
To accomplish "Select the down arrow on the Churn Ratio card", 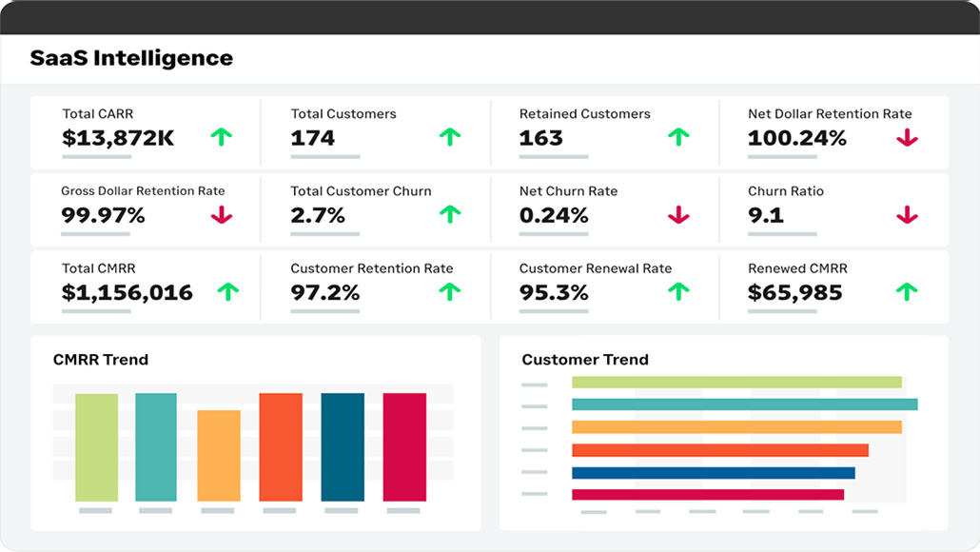I will coord(908,215).
